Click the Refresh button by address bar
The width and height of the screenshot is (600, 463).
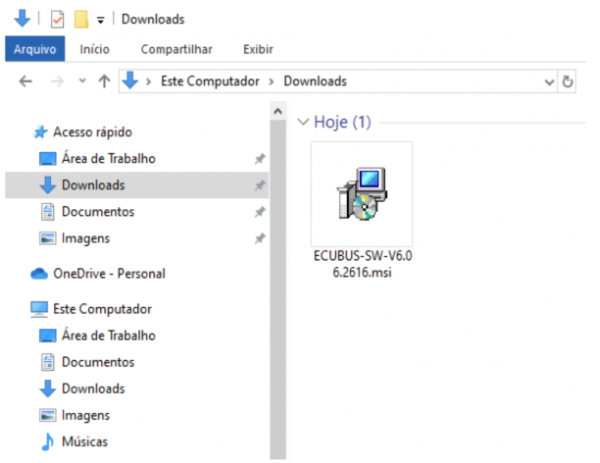[x=568, y=82]
